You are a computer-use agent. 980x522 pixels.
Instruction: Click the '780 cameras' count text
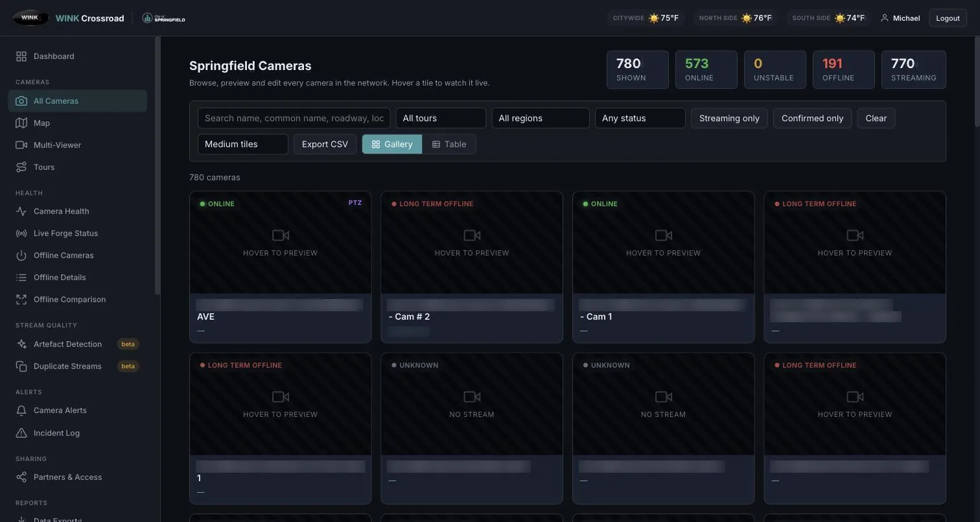pyautogui.click(x=215, y=177)
